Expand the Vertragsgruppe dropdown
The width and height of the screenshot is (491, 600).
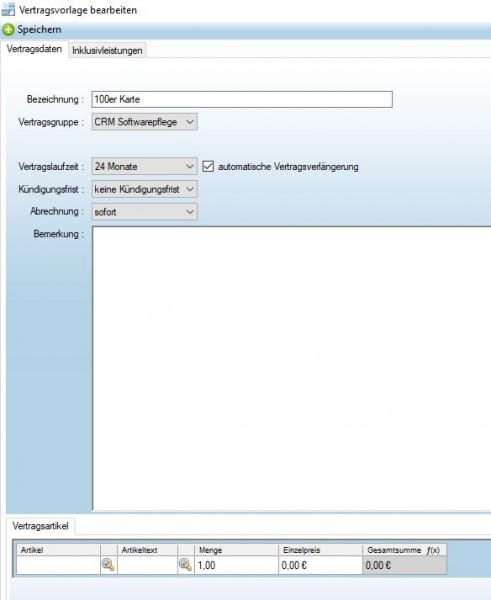pos(144,122)
